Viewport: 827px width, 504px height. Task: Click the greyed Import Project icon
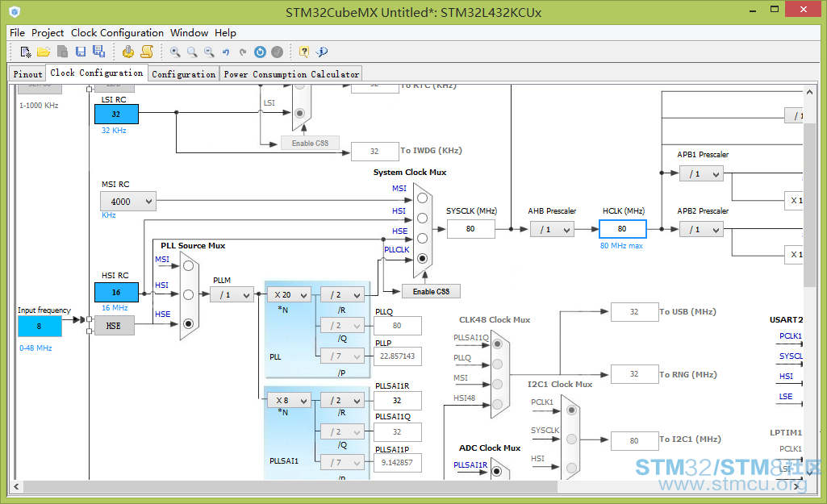[62, 52]
